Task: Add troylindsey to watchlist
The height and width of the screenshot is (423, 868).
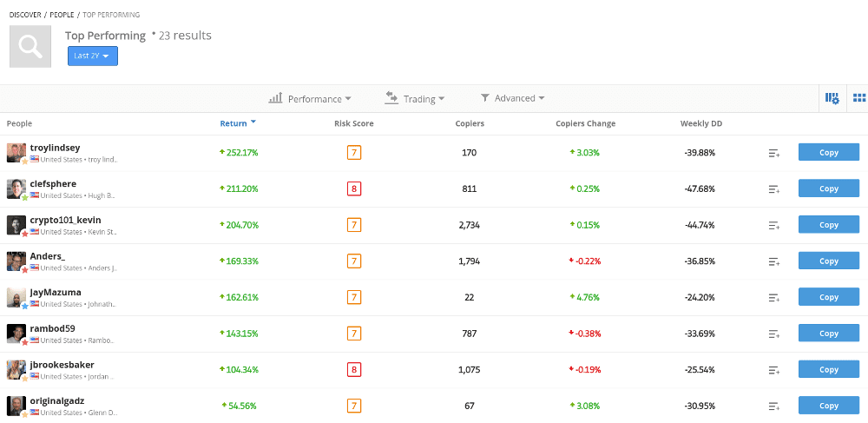Action: 774,154
